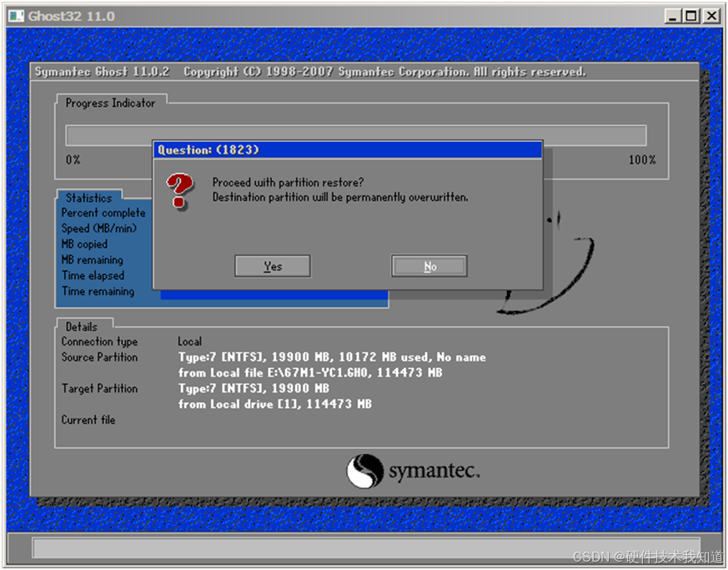Maximize the Ghost32 window
This screenshot has height=570, width=728.
click(690, 16)
